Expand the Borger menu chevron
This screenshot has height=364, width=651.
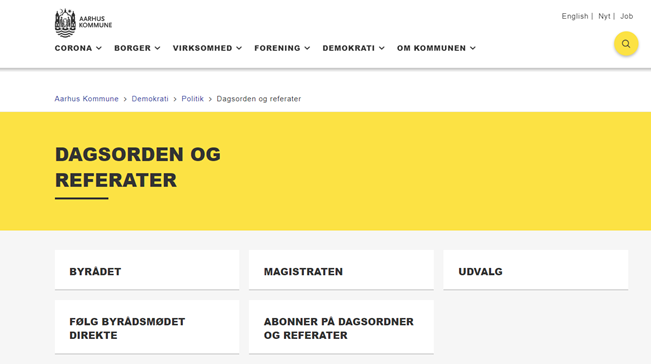(x=157, y=48)
